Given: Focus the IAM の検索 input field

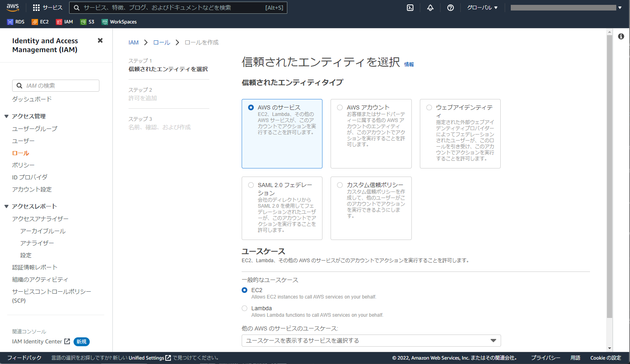Looking at the screenshot, I should pyautogui.click(x=56, y=86).
